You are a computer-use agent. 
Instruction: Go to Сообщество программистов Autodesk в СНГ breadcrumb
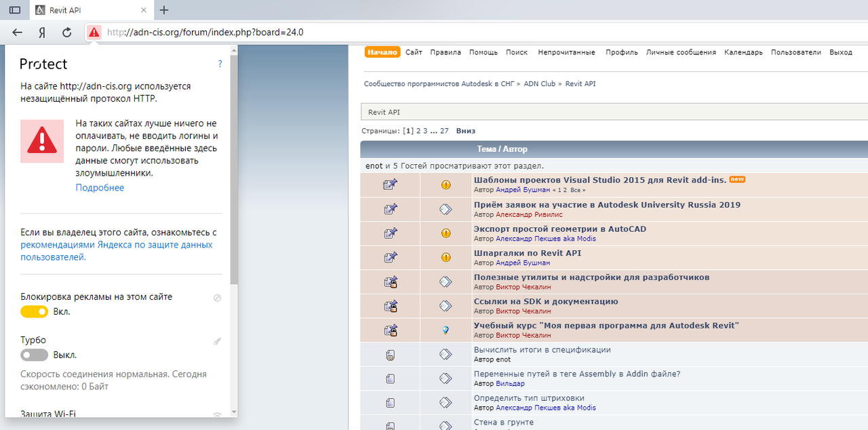click(439, 84)
